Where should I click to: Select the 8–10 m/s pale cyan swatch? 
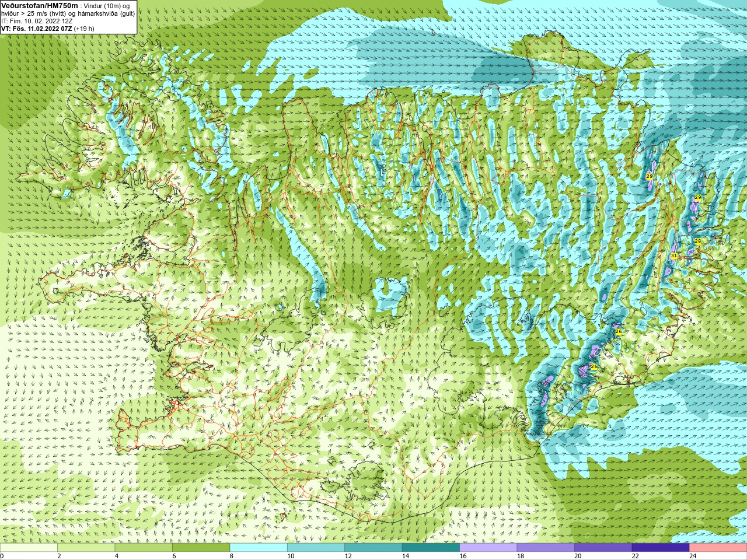pyautogui.click(x=259, y=547)
